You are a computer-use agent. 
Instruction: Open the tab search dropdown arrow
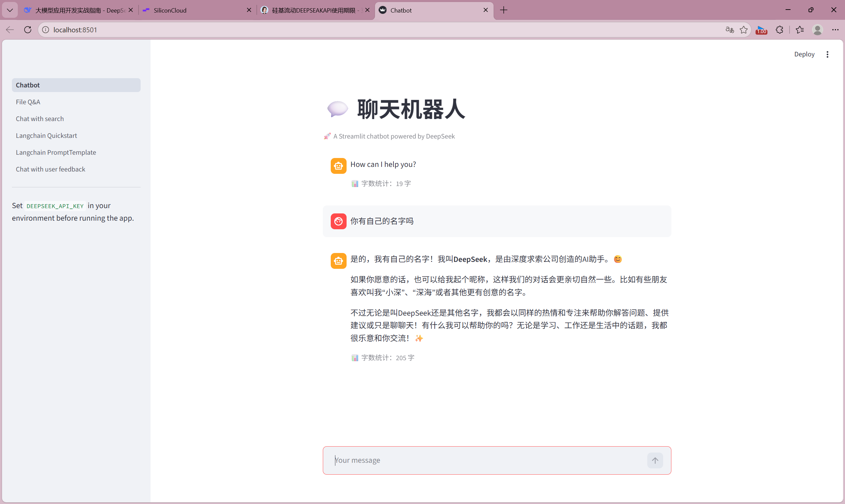click(10, 10)
